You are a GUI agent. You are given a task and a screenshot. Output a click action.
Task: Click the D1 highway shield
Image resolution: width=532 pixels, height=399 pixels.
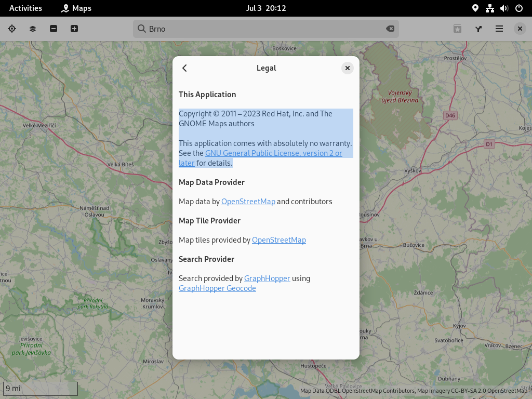[x=489, y=144]
